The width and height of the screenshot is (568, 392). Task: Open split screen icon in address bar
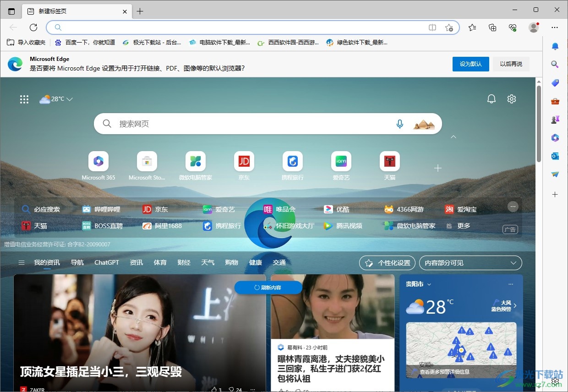click(432, 27)
